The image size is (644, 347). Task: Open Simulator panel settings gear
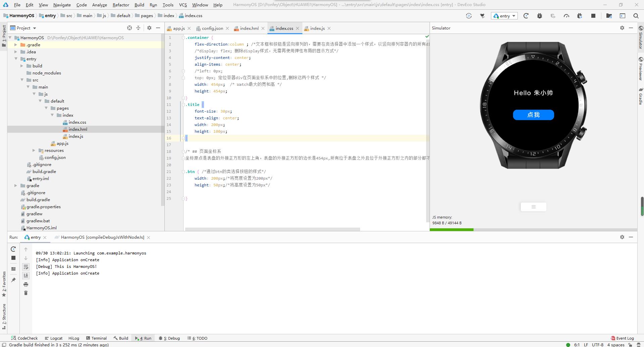pos(622,28)
